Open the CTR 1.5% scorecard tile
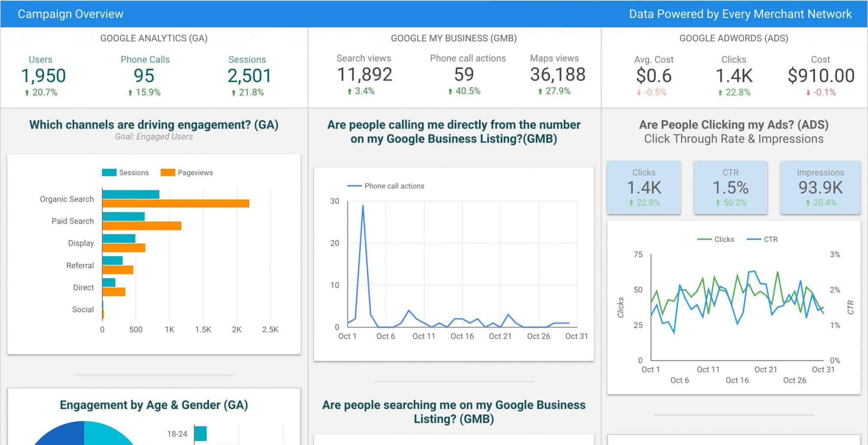The width and height of the screenshot is (868, 445). pyautogui.click(x=730, y=187)
